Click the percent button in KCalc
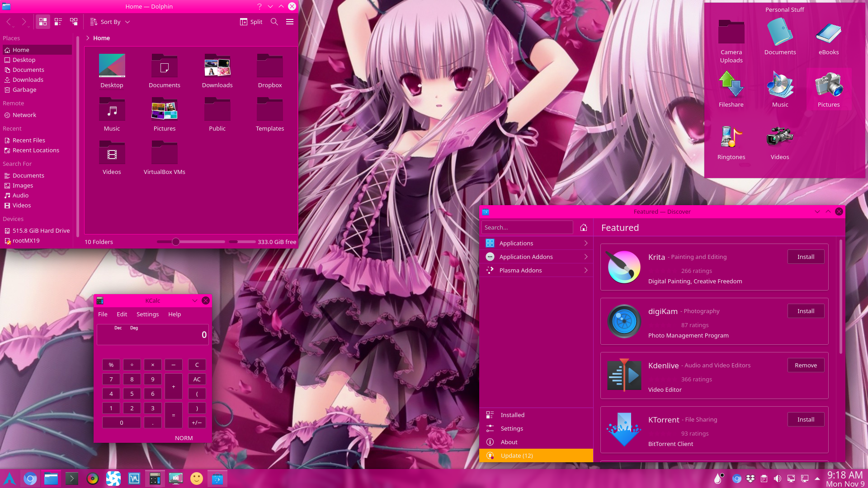The height and width of the screenshot is (488, 868). pos(111,365)
